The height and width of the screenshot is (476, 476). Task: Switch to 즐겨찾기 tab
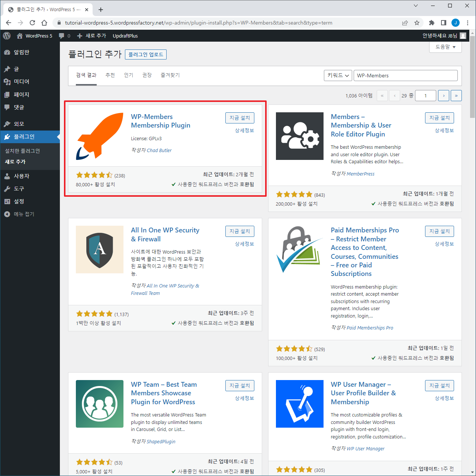tap(170, 75)
